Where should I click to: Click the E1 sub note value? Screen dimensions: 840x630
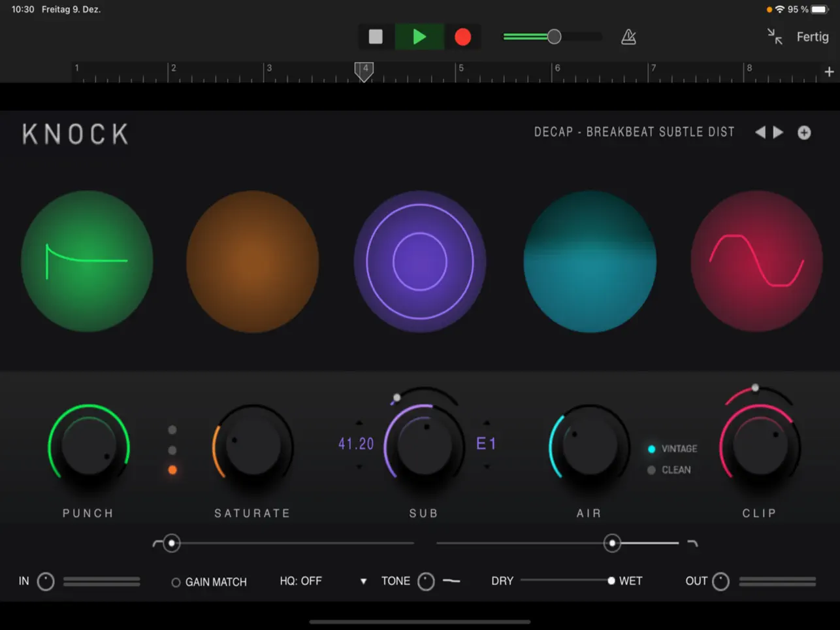[487, 444]
